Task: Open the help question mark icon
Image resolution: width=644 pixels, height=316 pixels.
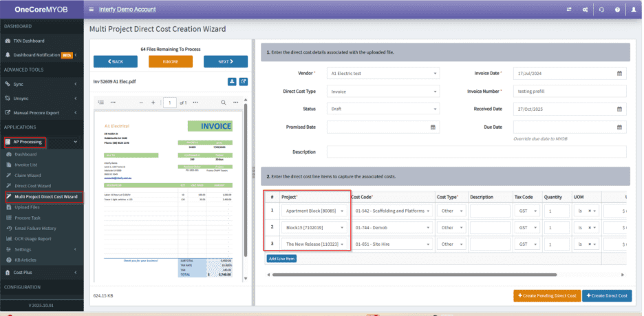Action: coord(617,10)
